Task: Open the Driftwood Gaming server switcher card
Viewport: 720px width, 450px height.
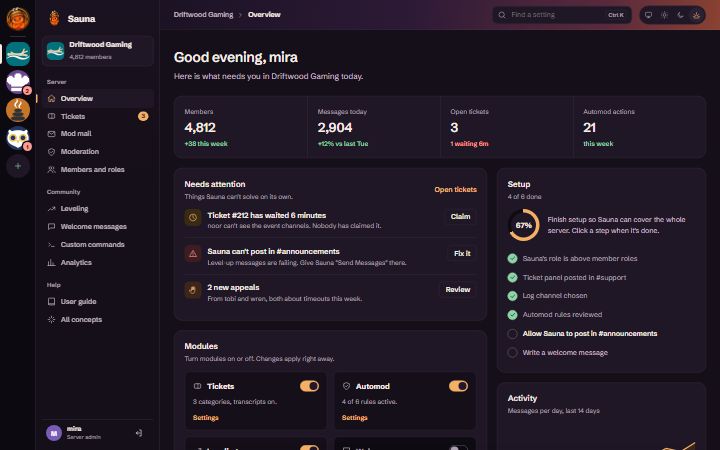Action: coord(98,51)
